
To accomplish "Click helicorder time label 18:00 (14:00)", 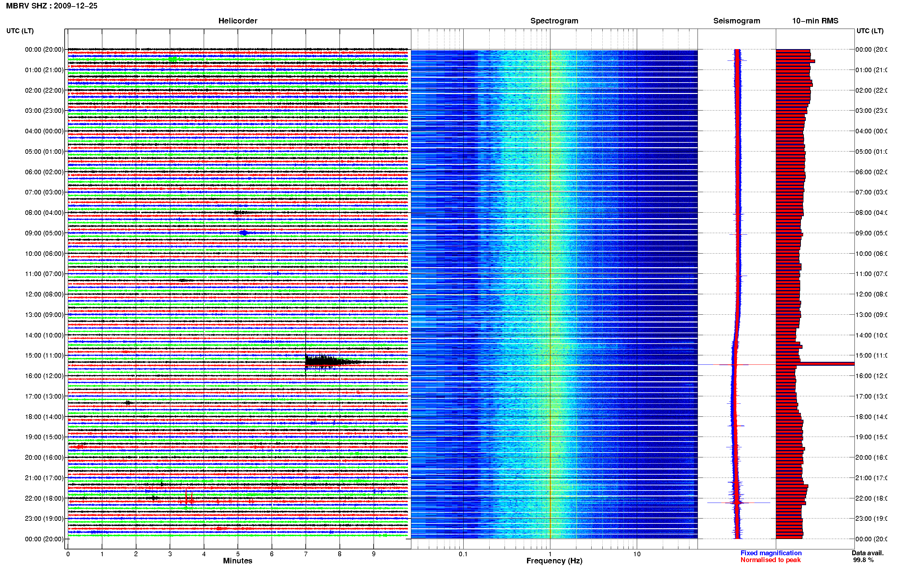I will point(44,417).
